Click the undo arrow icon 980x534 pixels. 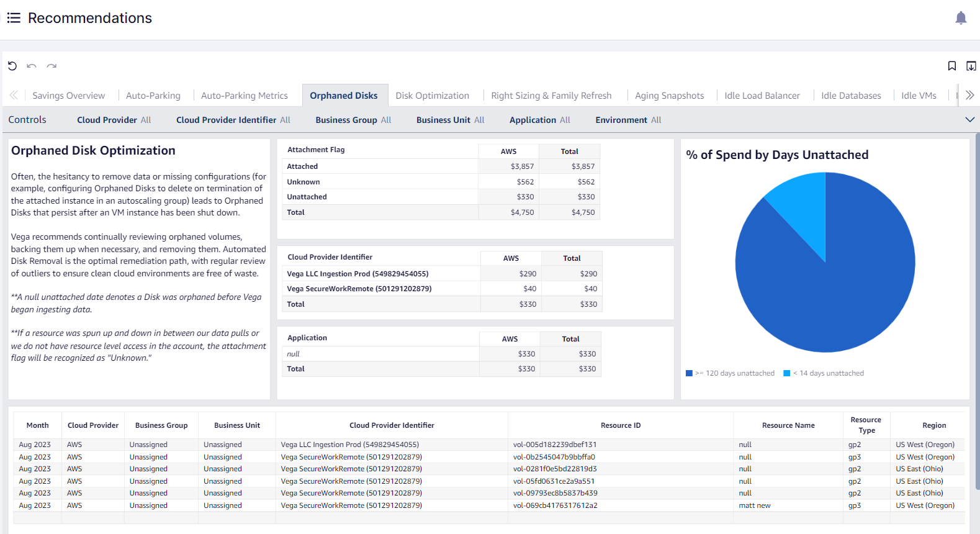click(x=32, y=66)
